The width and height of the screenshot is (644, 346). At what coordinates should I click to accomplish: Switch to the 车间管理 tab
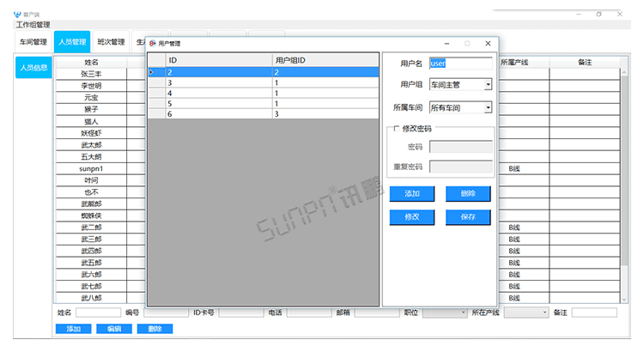(33, 41)
